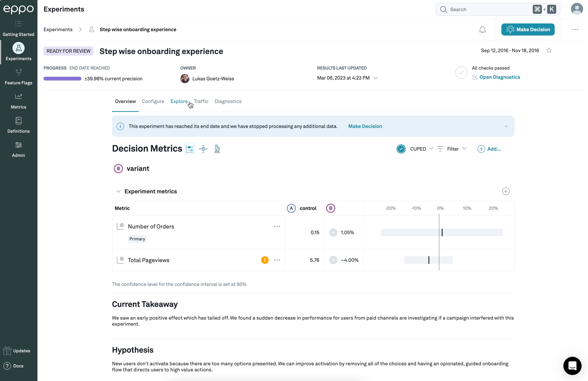This screenshot has height=381, width=588.
Task: Click the Total Pageviews down-arrow indicator
Action: (333, 260)
